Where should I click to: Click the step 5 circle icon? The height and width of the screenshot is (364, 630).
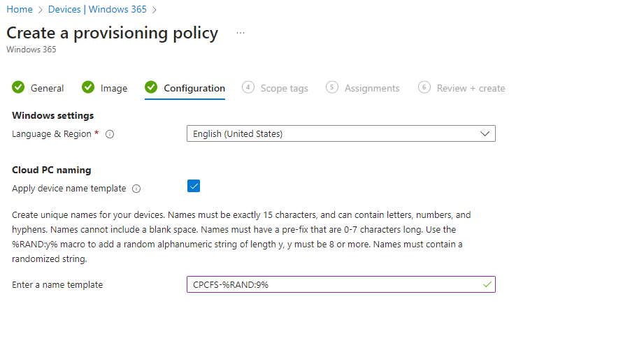click(x=332, y=87)
